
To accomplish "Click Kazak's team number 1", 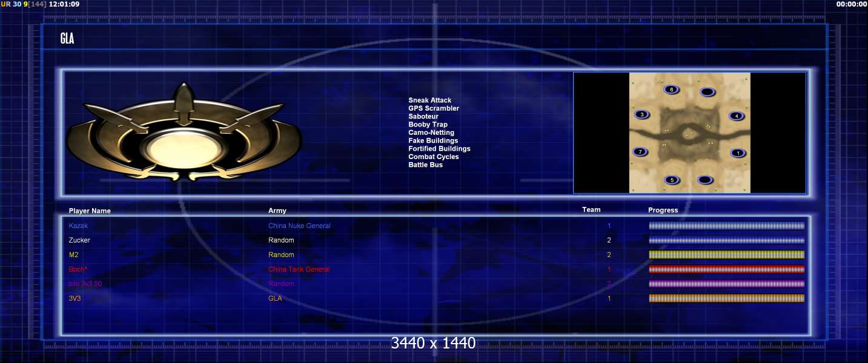I will 609,226.
